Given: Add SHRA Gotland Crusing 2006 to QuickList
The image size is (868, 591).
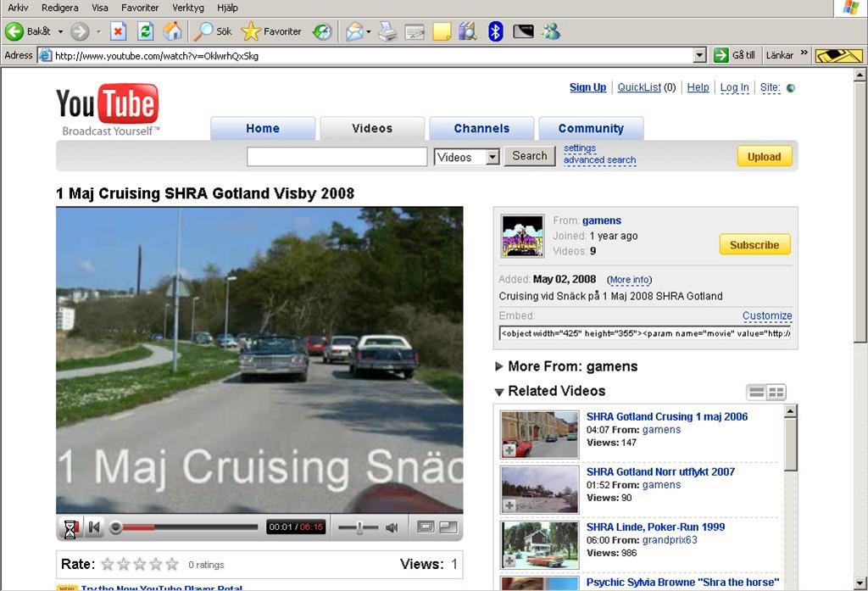Looking at the screenshot, I should 509,451.
